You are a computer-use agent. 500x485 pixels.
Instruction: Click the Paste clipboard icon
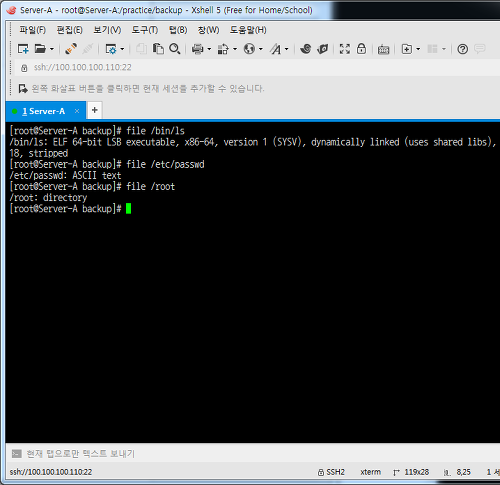(x=158, y=49)
